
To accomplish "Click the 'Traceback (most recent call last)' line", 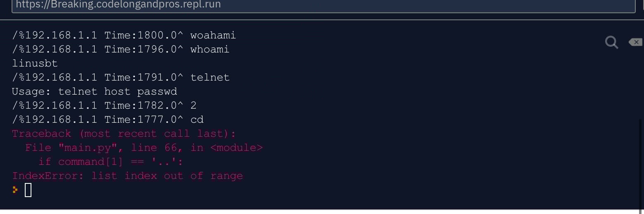I will coord(124,134).
